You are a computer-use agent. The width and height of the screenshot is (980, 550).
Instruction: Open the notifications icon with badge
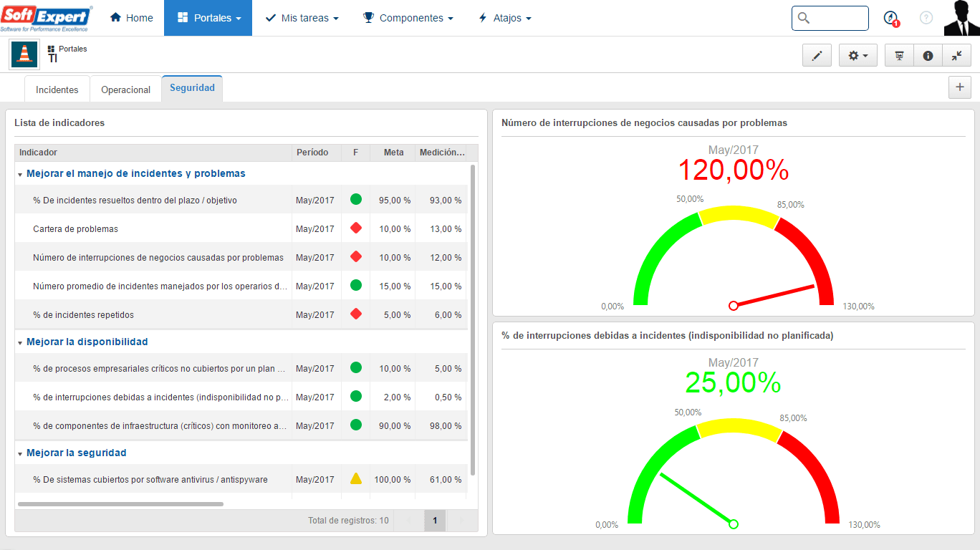coord(890,18)
